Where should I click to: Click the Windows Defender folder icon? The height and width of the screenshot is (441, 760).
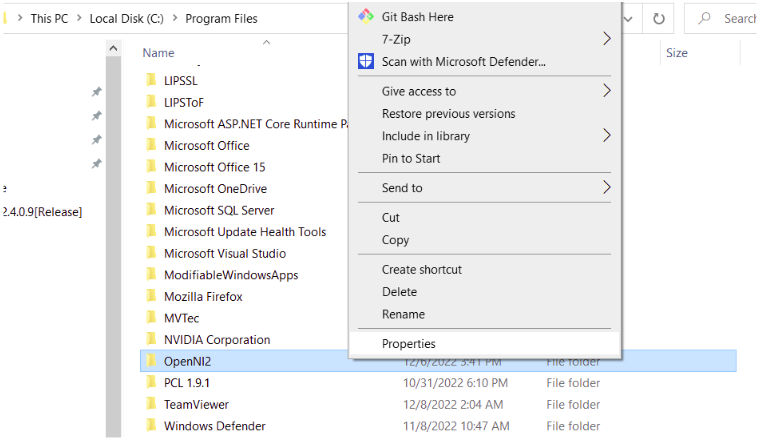tap(151, 425)
